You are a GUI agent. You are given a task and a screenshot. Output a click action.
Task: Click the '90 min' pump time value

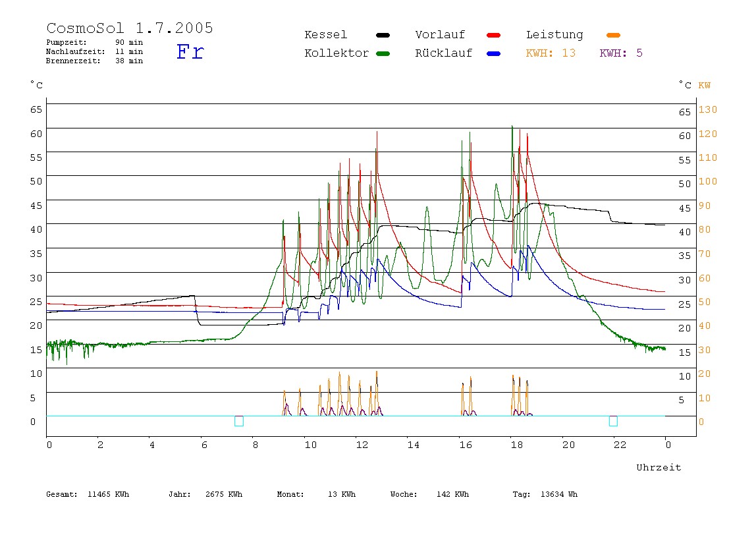(129, 42)
